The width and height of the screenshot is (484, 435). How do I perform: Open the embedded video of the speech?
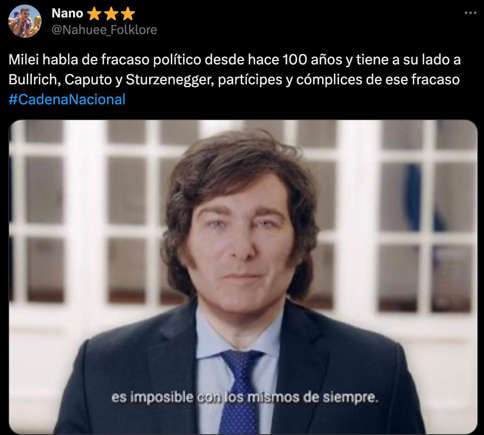243,277
